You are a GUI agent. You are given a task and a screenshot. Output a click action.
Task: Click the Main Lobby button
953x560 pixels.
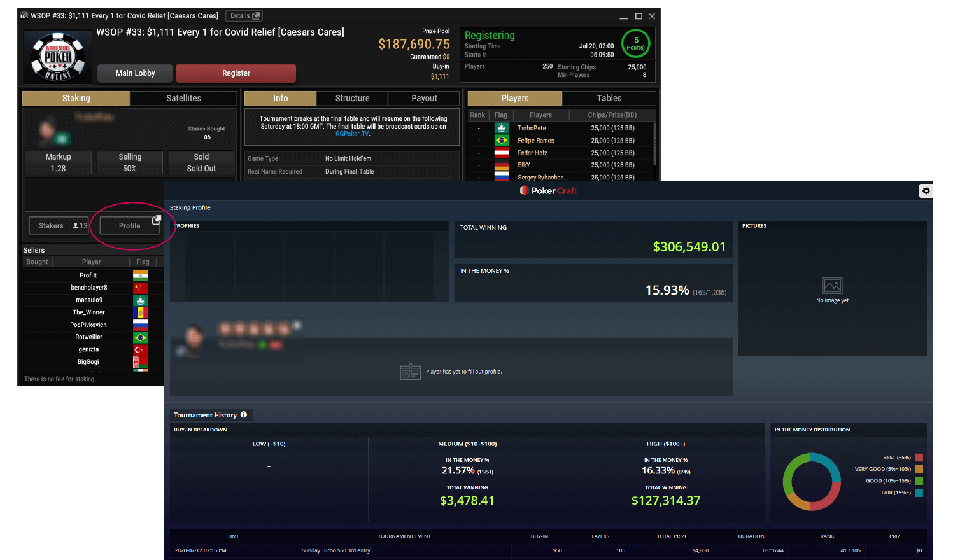click(x=135, y=73)
